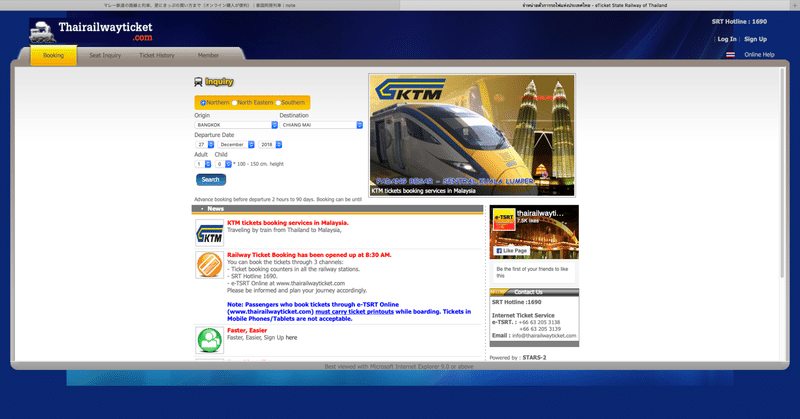Click the Thai flag language icon

(x=731, y=55)
